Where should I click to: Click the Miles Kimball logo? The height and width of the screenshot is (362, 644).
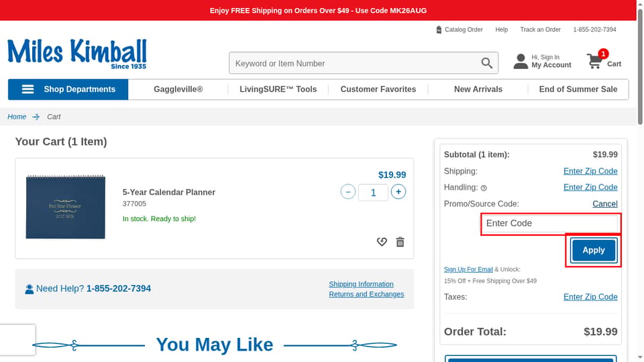tap(76, 54)
